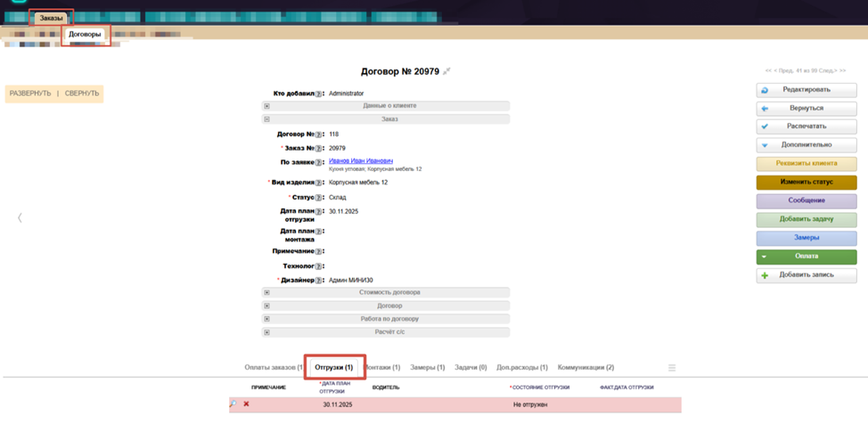Open the Замеры (1) tab
This screenshot has width=868, height=424.
[x=428, y=367]
